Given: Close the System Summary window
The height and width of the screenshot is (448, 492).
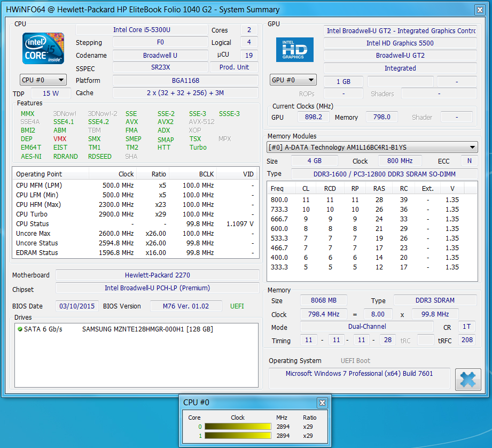Looking at the screenshot, I should pos(480,10).
